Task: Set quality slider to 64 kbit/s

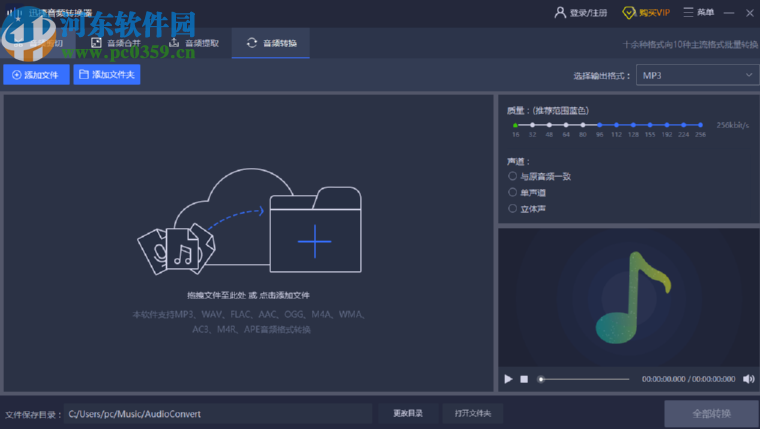Action: (566, 125)
